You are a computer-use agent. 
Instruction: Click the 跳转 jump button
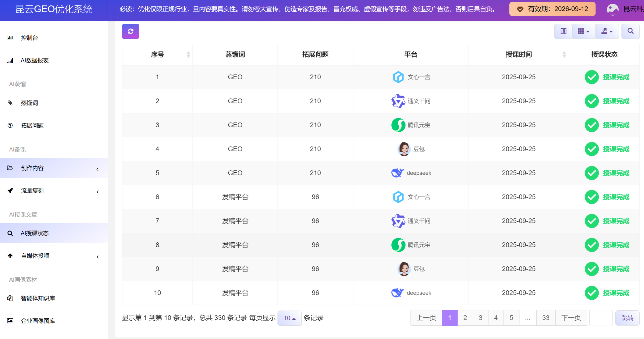(627, 318)
